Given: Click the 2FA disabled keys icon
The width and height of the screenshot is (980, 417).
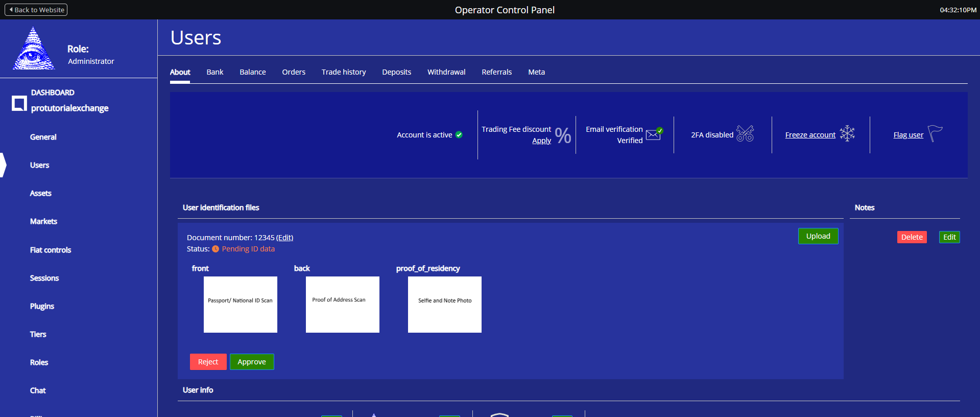Looking at the screenshot, I should click(x=745, y=134).
